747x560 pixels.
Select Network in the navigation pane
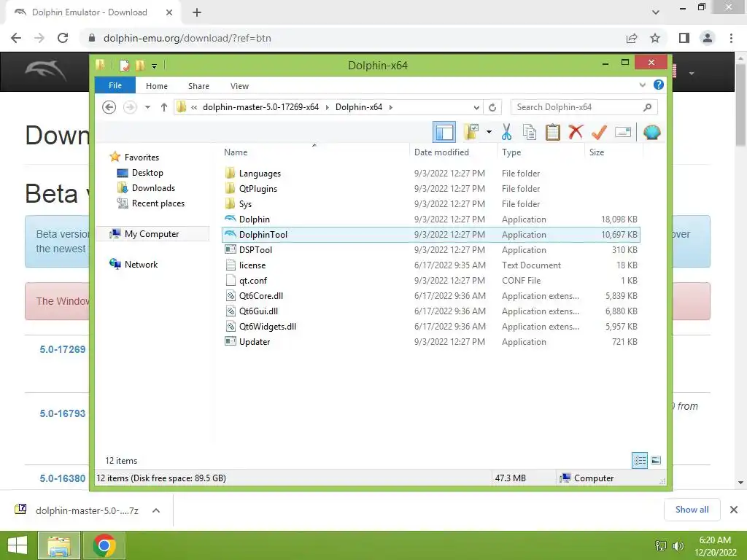point(141,264)
